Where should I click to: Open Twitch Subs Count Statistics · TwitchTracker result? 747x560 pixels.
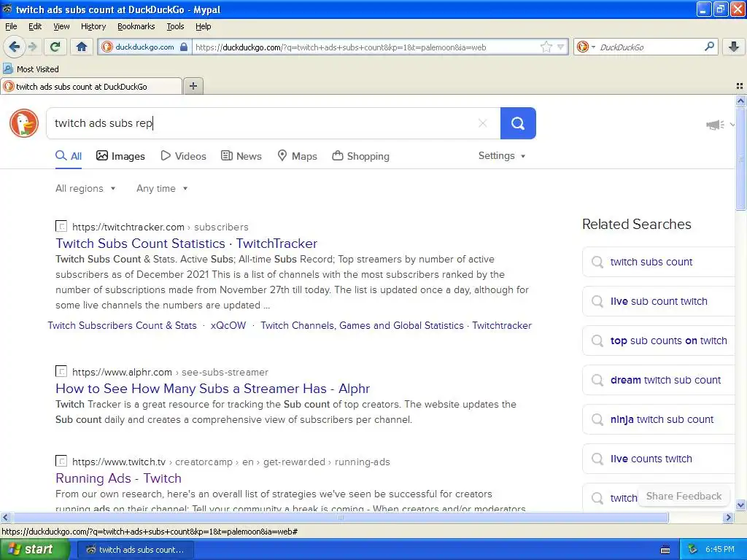click(186, 244)
